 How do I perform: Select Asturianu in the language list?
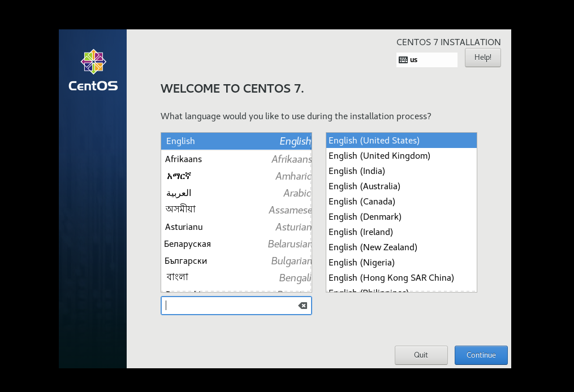point(236,227)
